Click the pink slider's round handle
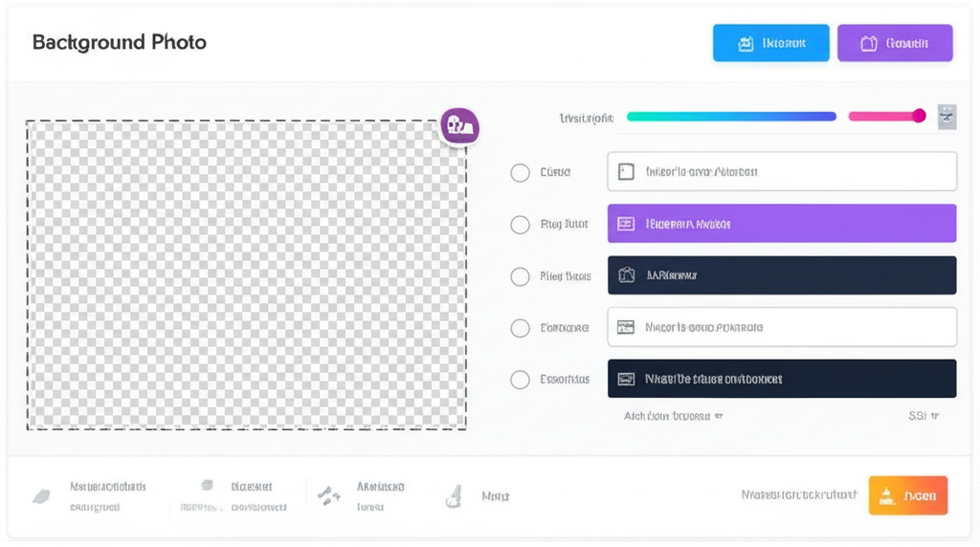The height and width of the screenshot is (547, 980). (919, 116)
